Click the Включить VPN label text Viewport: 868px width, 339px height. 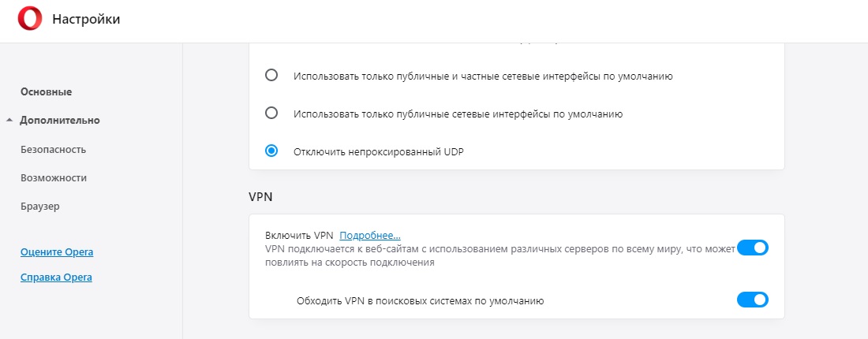click(300, 236)
